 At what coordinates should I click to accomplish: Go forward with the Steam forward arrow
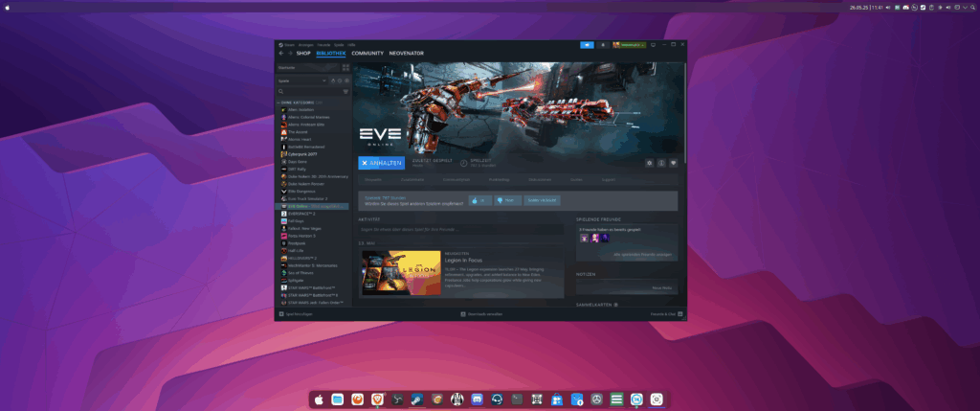pyautogui.click(x=290, y=54)
